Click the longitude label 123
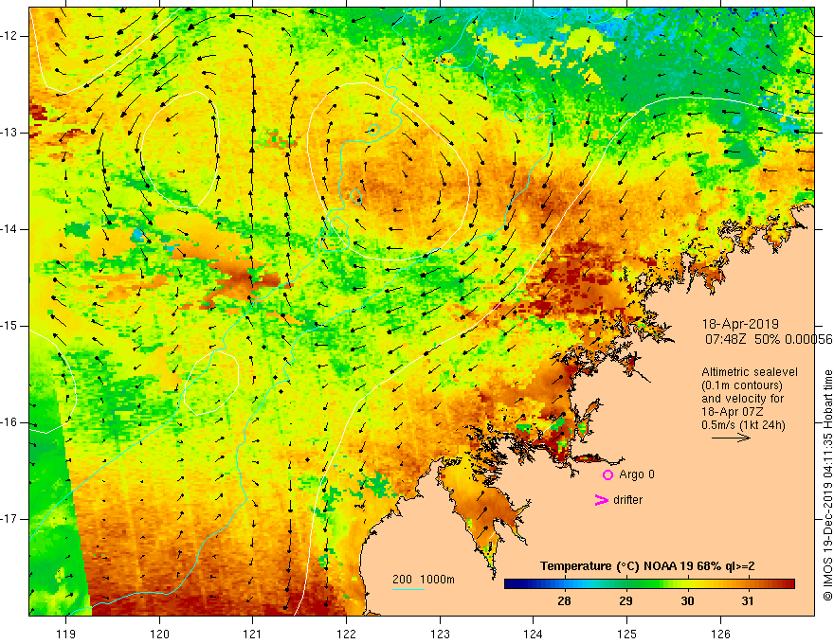This screenshot has height=644, width=834. coord(440,634)
